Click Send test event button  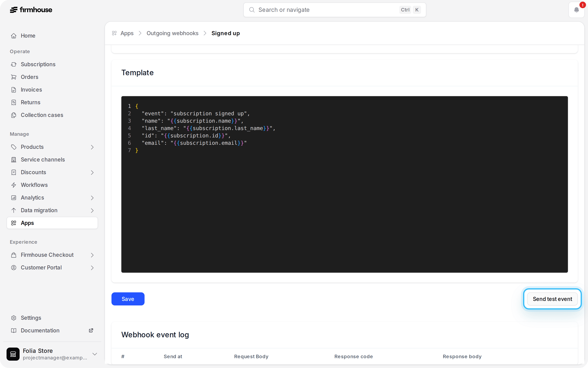(552, 299)
